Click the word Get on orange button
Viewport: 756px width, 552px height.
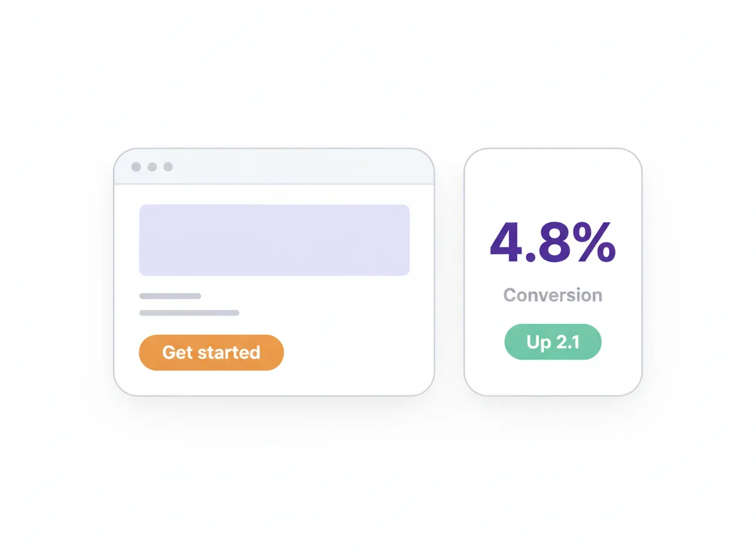pyautogui.click(x=176, y=353)
